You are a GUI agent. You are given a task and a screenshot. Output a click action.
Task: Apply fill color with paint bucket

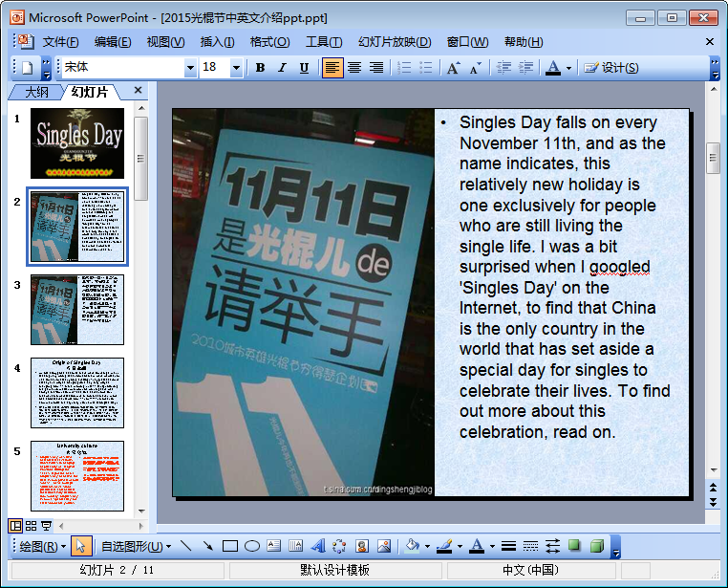click(413, 546)
